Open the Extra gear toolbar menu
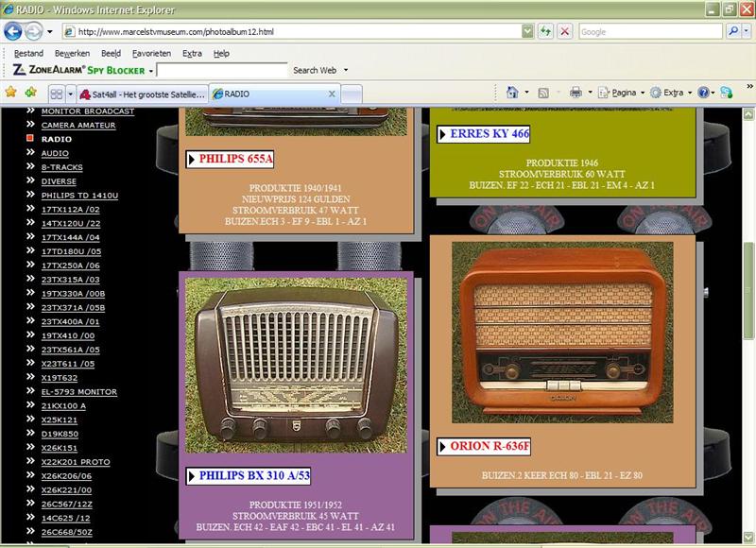 [671, 92]
